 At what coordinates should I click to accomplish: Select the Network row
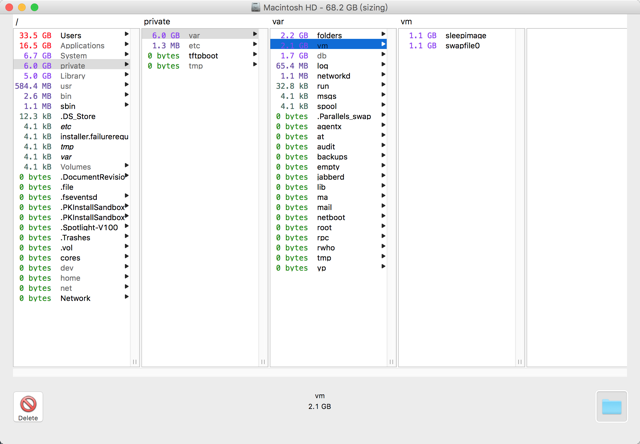coord(72,298)
